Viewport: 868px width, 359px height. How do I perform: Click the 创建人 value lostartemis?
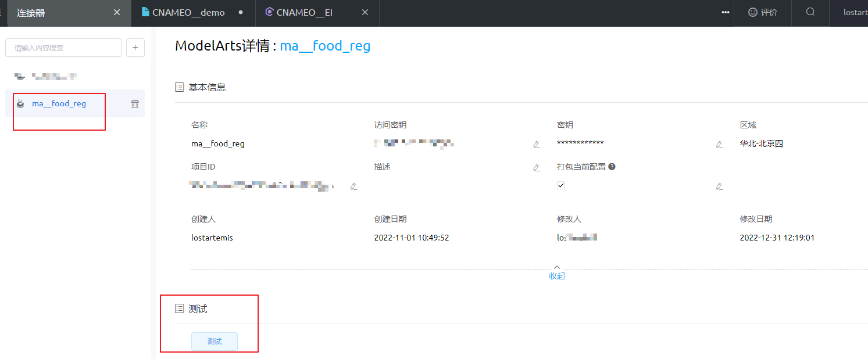[x=212, y=238]
